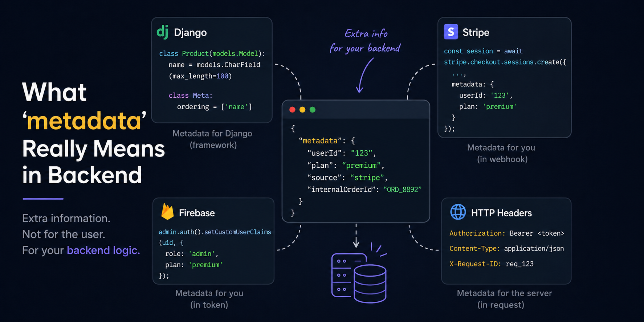Viewport: 644px width, 322px height.
Task: Click the HTTP Headers globe icon
Action: point(458,212)
